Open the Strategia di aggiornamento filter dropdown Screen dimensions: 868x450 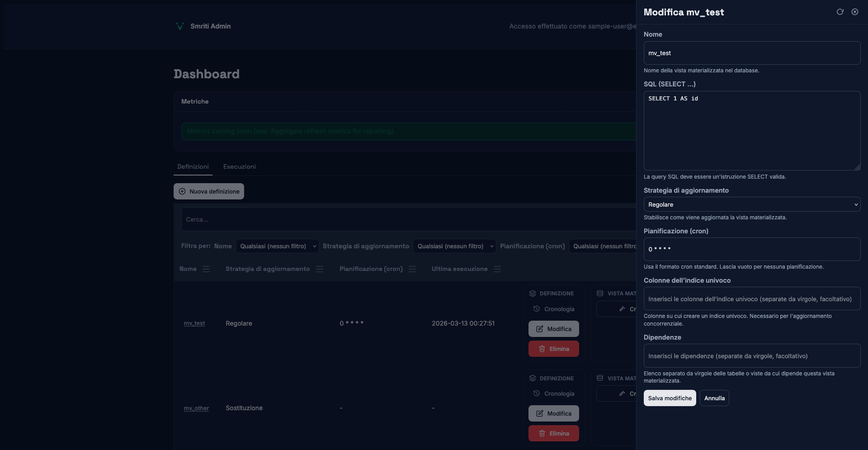click(454, 246)
